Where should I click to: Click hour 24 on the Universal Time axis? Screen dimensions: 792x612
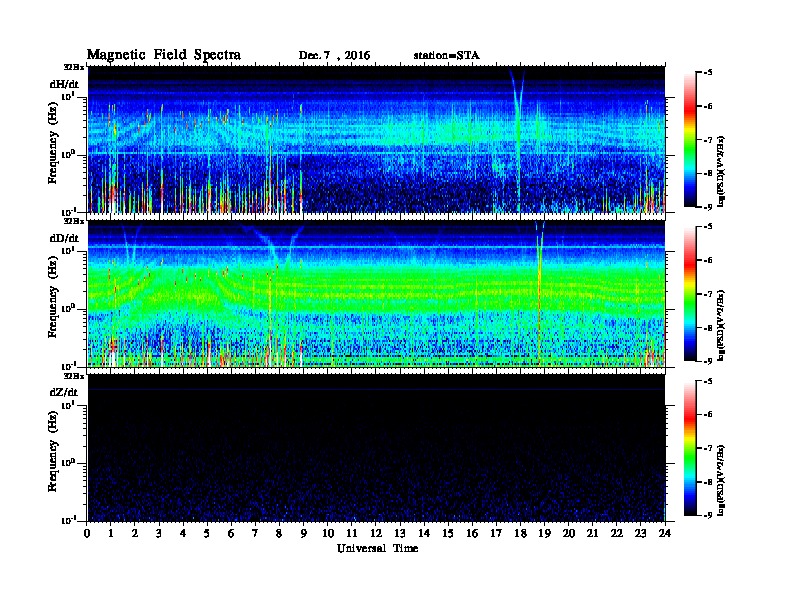tap(665, 533)
